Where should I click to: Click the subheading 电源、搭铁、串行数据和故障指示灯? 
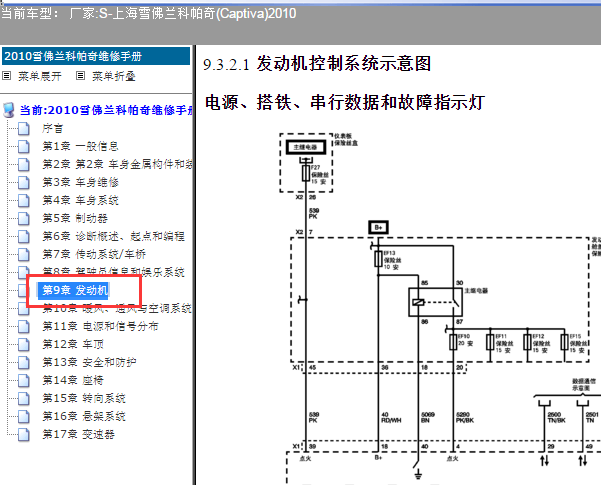click(x=345, y=102)
